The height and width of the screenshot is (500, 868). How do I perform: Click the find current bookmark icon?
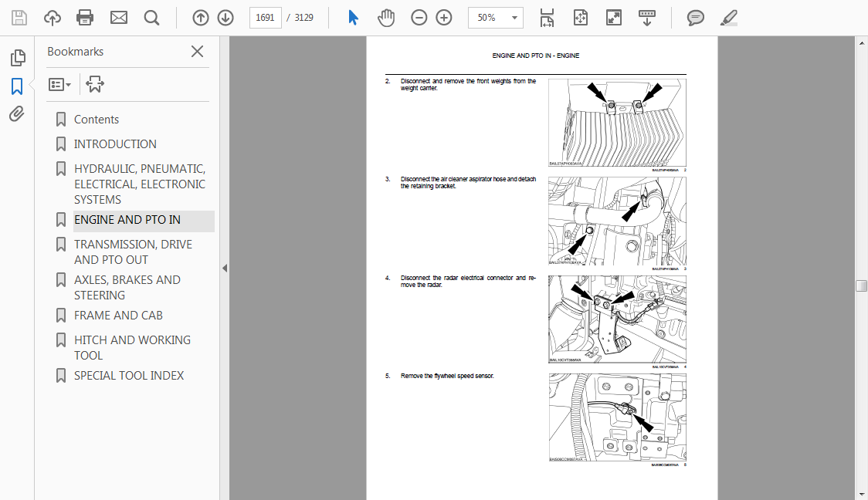pos(95,84)
